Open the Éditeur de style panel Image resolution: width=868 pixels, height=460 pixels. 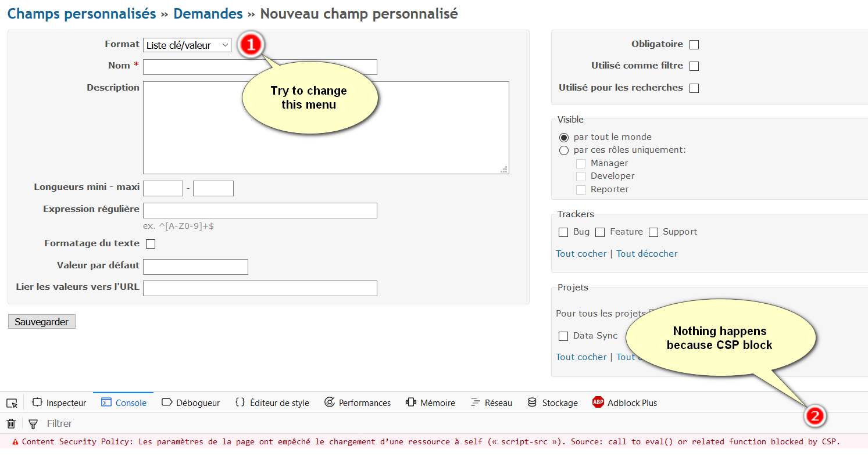click(272, 402)
